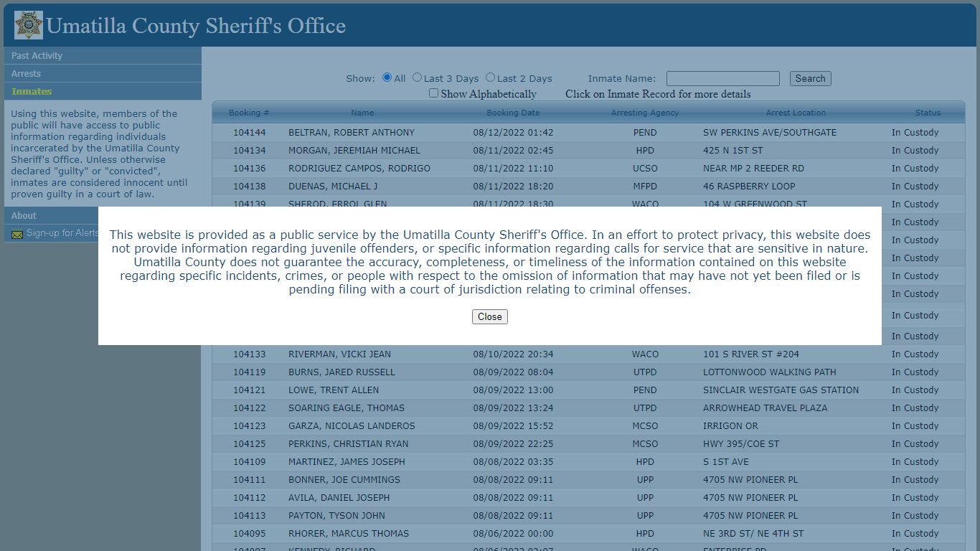Viewport: 980px width, 551px height.
Task: Click arrest location 425 N 1ST ST
Action: tap(733, 150)
